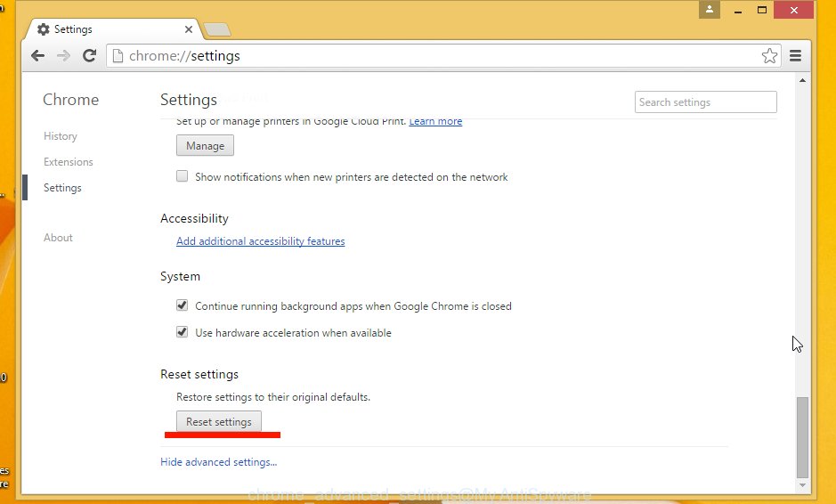836x504 pixels.
Task: Click the page icon in the address bar
Action: click(118, 55)
